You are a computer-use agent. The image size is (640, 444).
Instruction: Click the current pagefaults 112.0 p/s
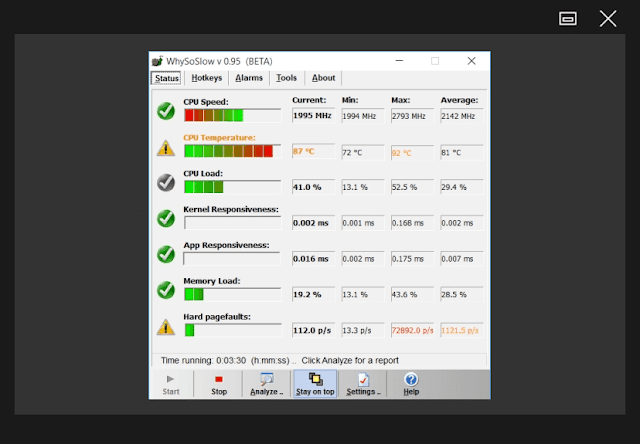click(x=313, y=331)
